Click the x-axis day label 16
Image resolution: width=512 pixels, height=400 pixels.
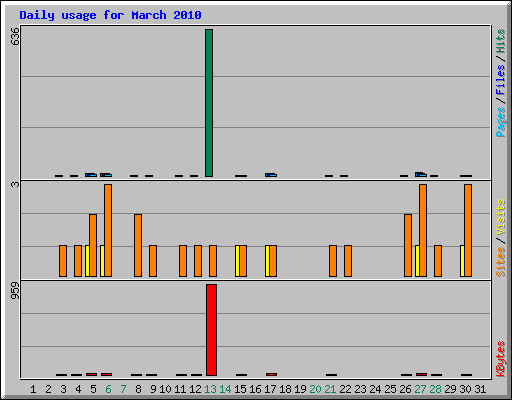point(255,389)
